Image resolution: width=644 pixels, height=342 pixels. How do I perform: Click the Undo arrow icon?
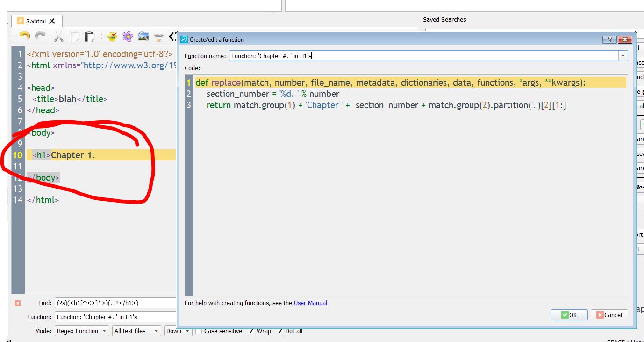point(25,36)
